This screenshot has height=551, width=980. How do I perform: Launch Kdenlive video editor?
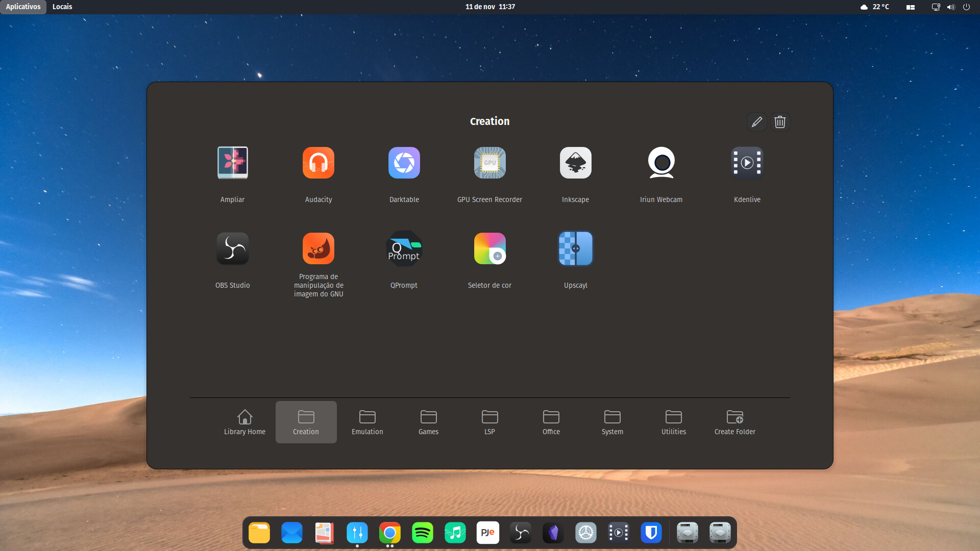[747, 163]
